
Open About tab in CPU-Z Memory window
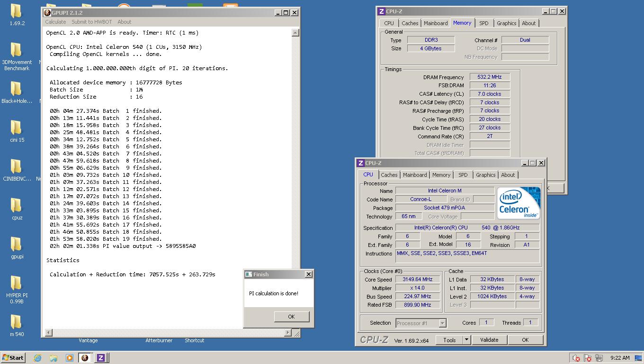528,23
